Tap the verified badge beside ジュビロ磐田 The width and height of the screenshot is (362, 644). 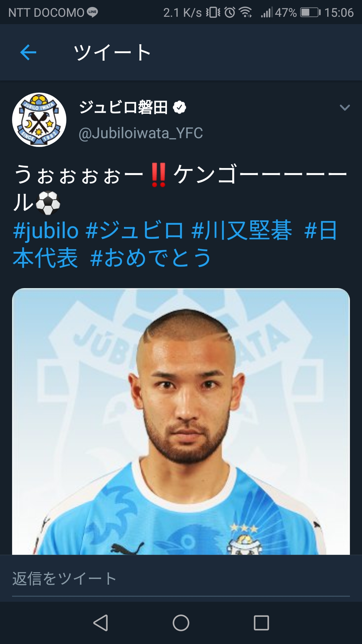[180, 107]
